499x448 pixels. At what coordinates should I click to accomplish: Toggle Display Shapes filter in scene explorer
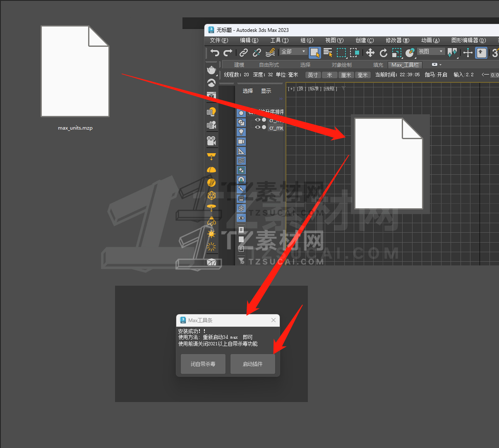(241, 123)
